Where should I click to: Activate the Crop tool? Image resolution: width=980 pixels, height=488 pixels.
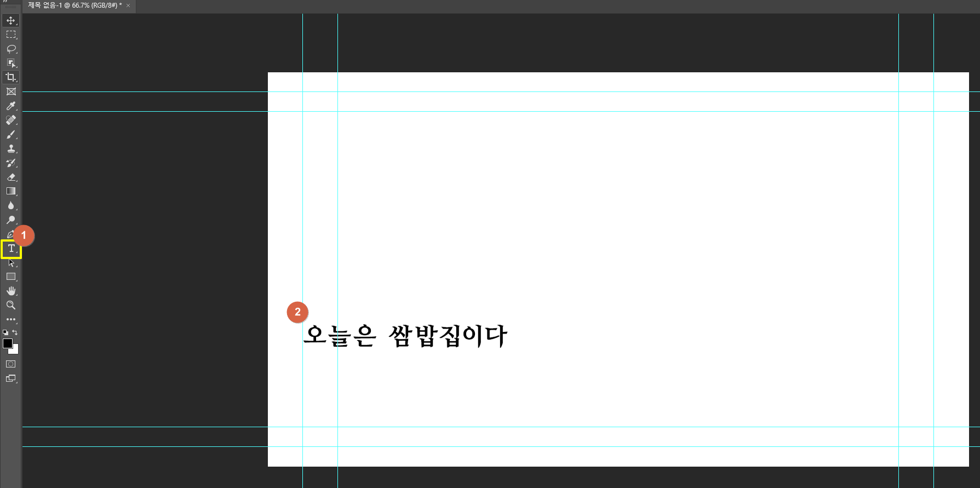click(x=11, y=77)
